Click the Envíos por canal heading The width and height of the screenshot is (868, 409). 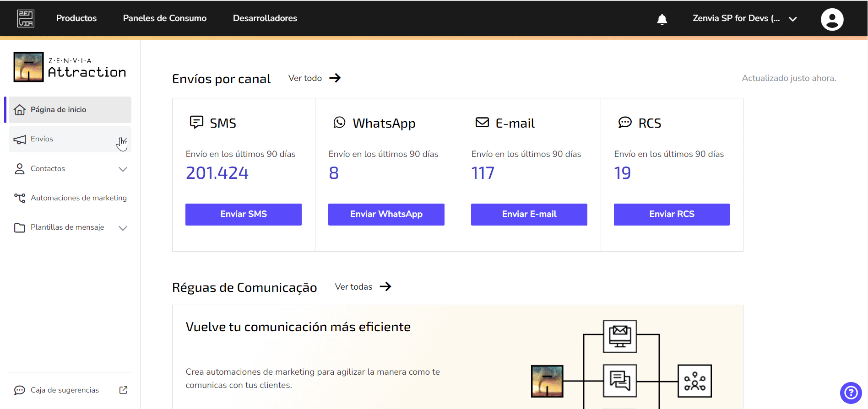pos(221,79)
